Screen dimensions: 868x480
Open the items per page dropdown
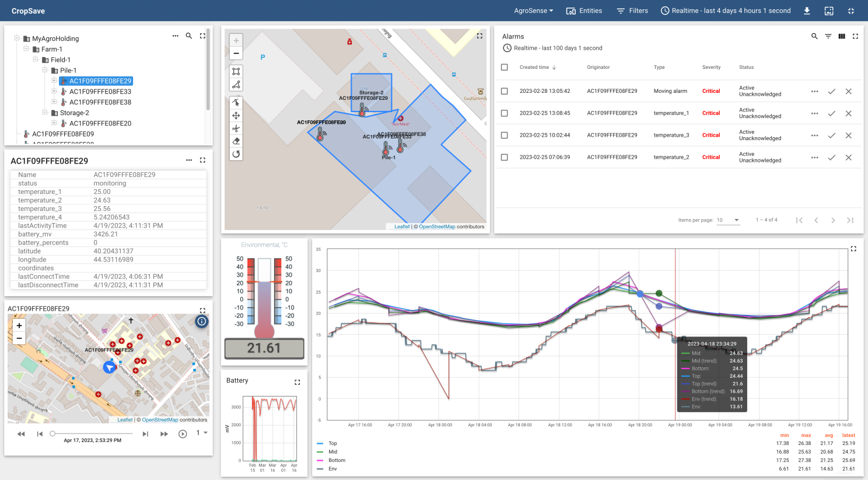(x=727, y=220)
